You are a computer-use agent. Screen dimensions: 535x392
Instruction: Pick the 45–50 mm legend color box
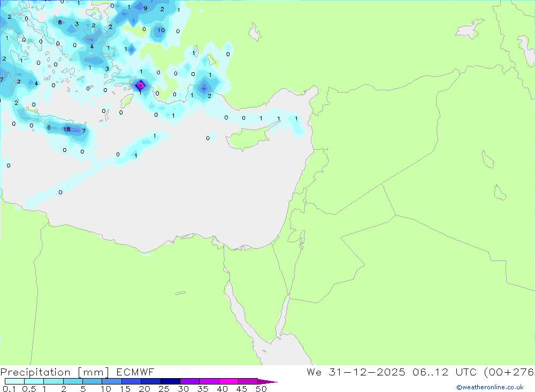(x=248, y=381)
